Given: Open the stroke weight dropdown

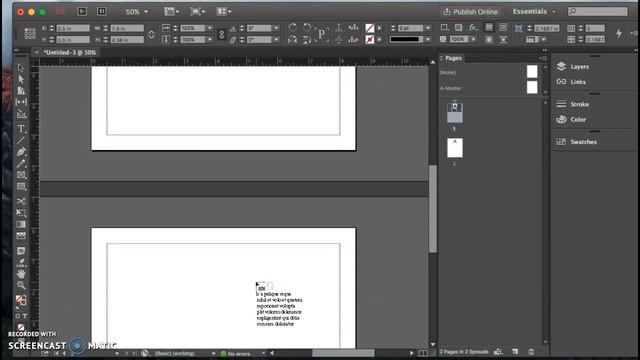Looking at the screenshot, I should 428,28.
